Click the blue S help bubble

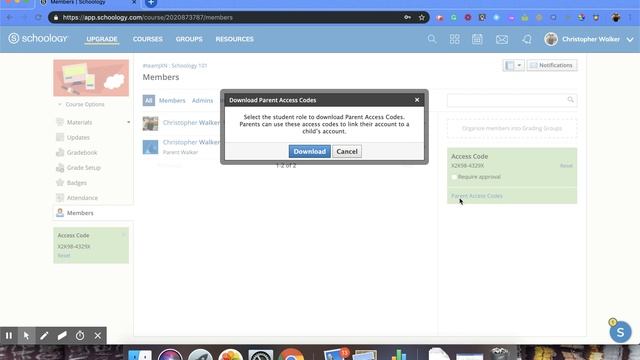click(x=620, y=332)
